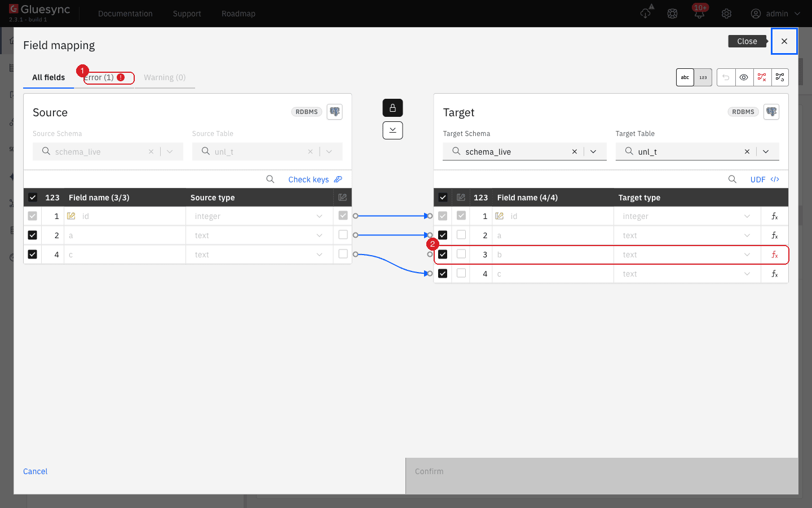Open the function editor for target field id

coord(775,216)
